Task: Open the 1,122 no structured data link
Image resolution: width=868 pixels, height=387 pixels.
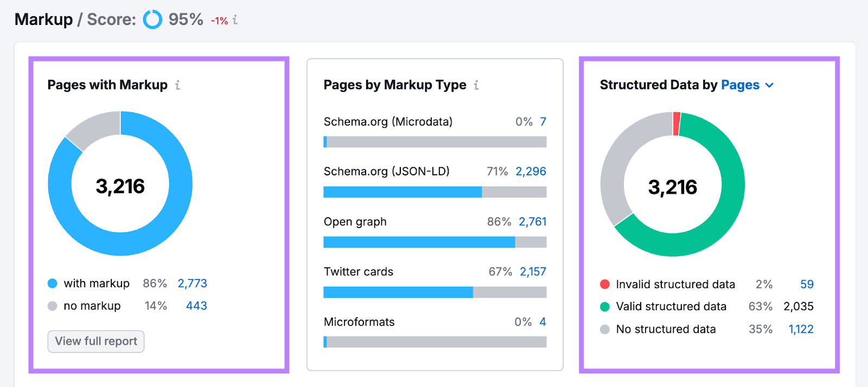Action: (x=801, y=329)
